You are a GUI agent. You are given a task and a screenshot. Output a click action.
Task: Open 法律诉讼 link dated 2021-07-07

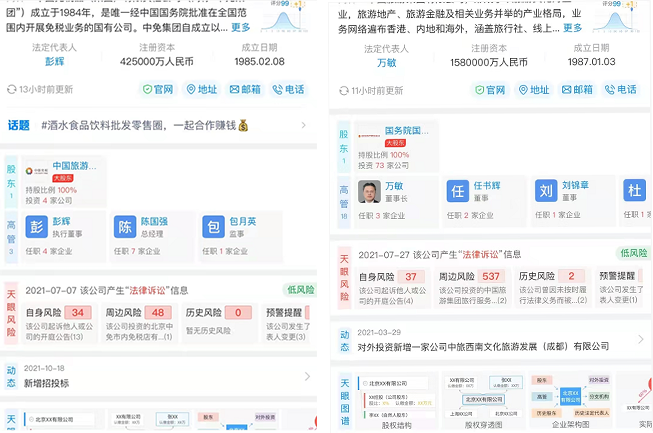coord(147,291)
